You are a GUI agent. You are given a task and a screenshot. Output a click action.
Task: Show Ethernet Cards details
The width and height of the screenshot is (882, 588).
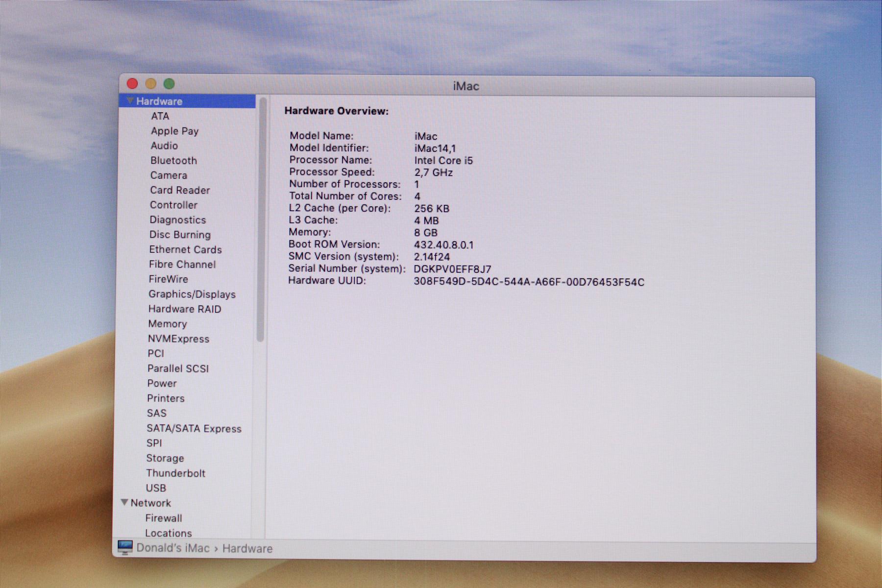point(185,249)
